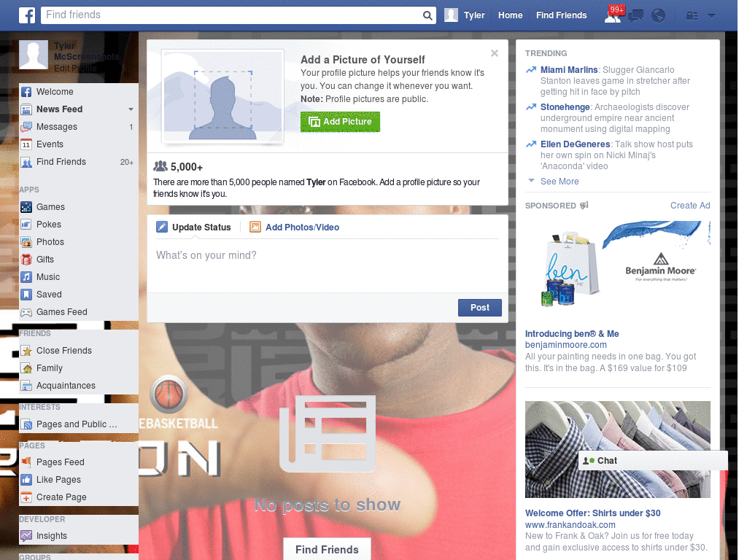Click the sidebar profile photo thumbnail
This screenshot has width=747, height=560.
click(x=34, y=55)
